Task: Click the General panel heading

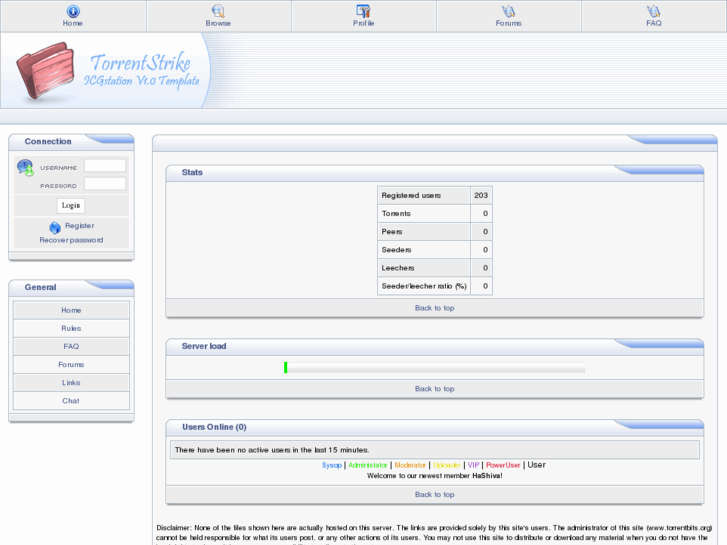Action: (x=40, y=287)
